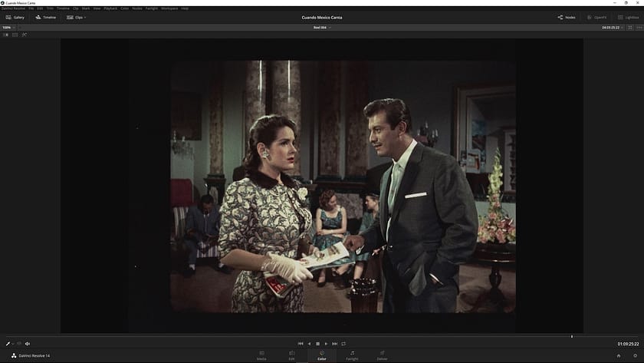Open the Mark menu
This screenshot has width=644, height=363.
pyautogui.click(x=86, y=8)
